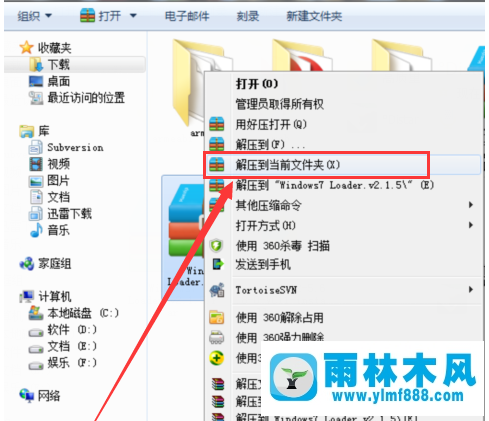Select the Windows7 Loader archive file thumbnail
The height and width of the screenshot is (421, 489).
click(x=184, y=235)
